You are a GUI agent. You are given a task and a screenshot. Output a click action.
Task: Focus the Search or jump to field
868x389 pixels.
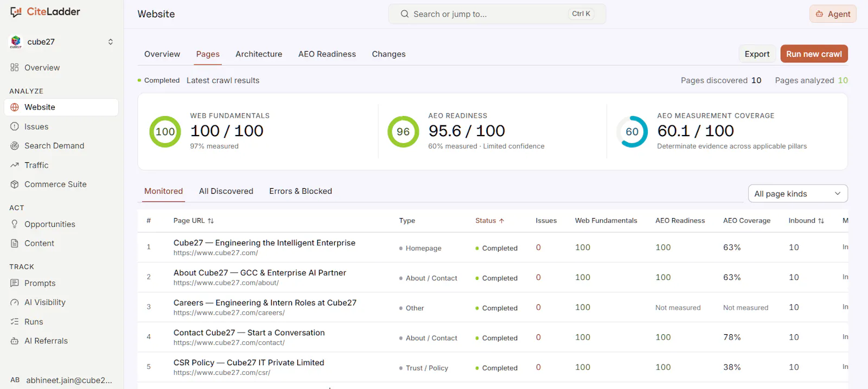click(x=497, y=14)
